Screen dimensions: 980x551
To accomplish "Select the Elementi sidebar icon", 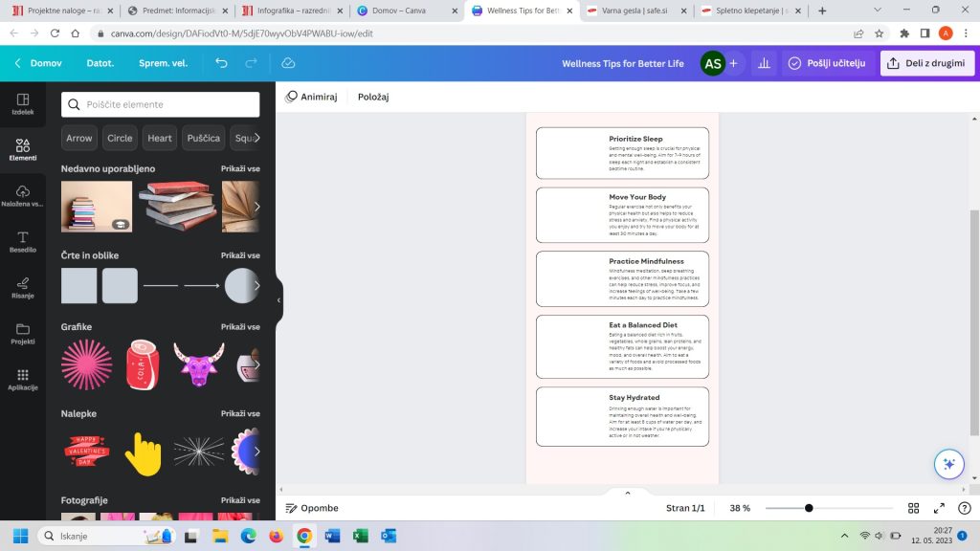I will 23,150.
